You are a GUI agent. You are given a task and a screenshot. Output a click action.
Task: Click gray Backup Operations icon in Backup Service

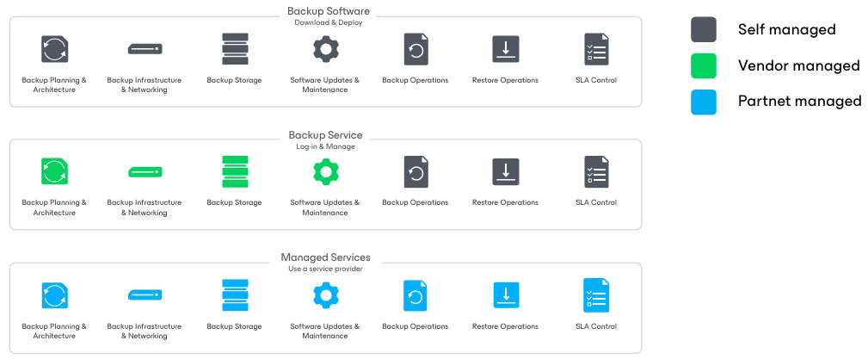click(416, 172)
